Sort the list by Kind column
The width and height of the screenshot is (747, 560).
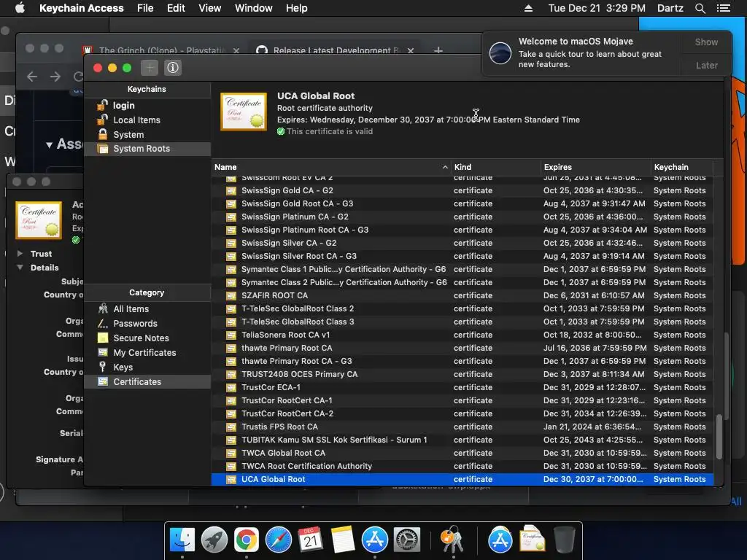[x=495, y=167]
